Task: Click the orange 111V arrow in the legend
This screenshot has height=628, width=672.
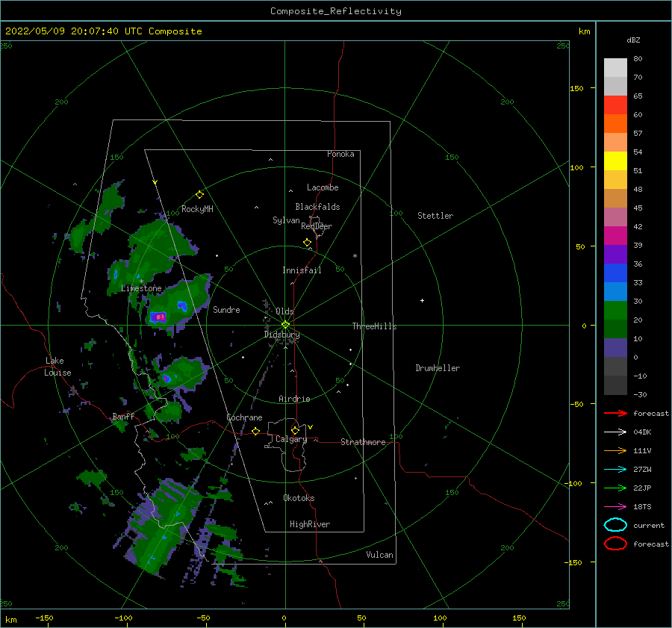Action: [615, 450]
